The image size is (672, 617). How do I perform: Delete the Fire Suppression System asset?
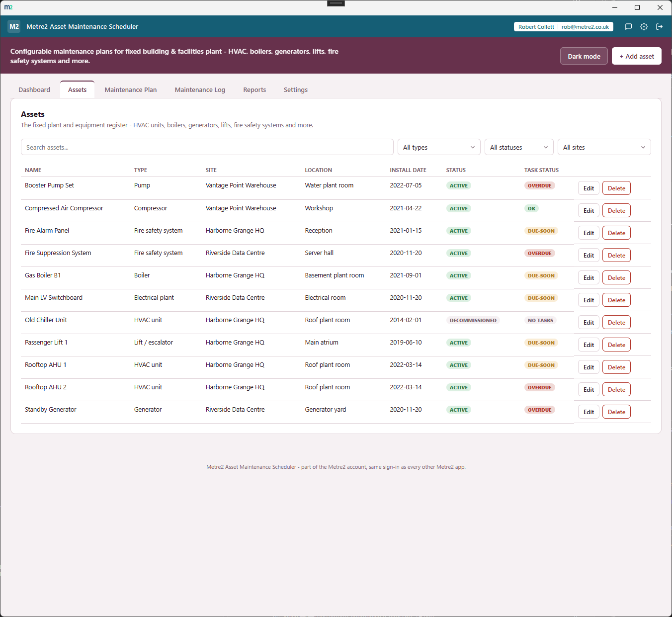click(x=616, y=256)
